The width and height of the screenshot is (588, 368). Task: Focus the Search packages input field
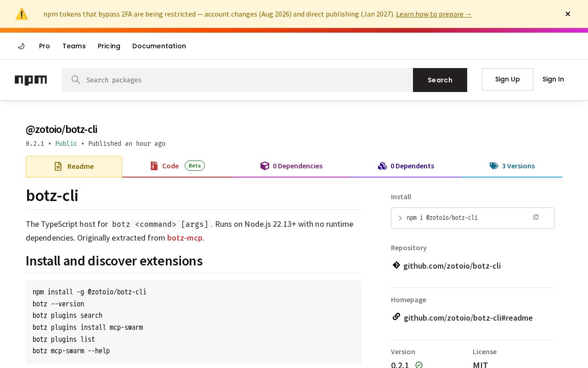(x=237, y=80)
